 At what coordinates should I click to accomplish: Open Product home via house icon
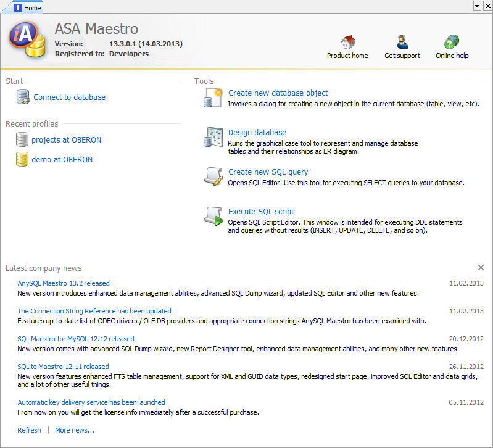tap(347, 42)
